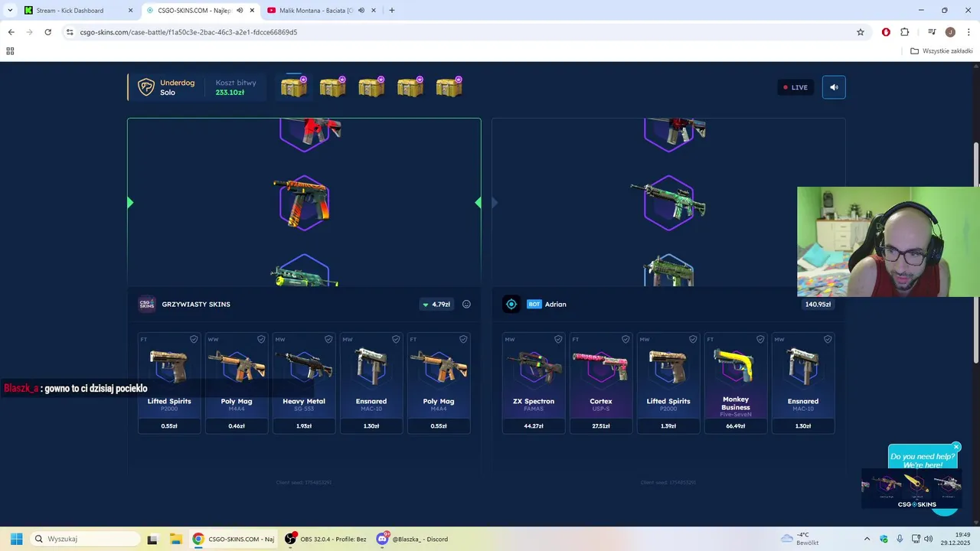This screenshot has width=980, height=551.
Task: Click the battle cost 233.10zł
Action: pyautogui.click(x=230, y=93)
